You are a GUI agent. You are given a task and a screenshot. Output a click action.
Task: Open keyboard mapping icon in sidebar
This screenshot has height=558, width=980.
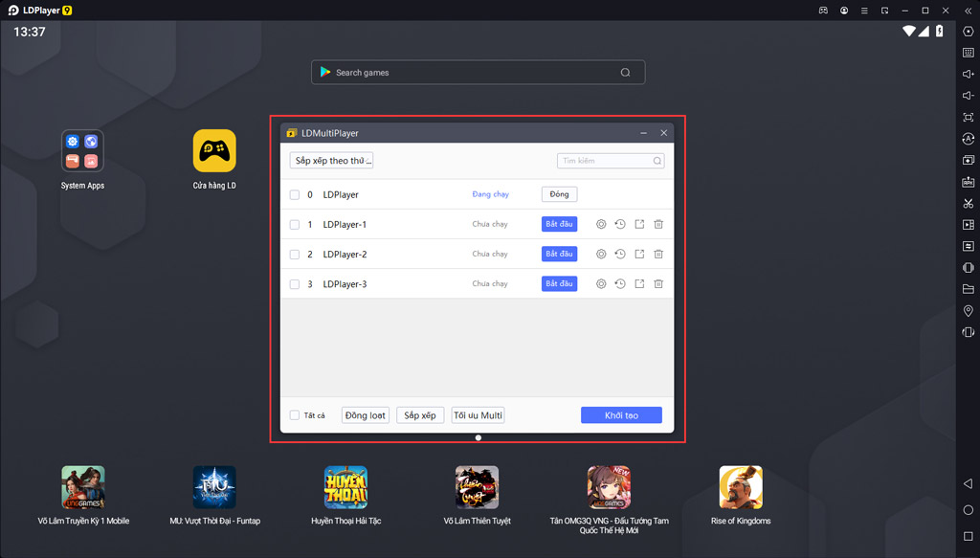pos(968,53)
